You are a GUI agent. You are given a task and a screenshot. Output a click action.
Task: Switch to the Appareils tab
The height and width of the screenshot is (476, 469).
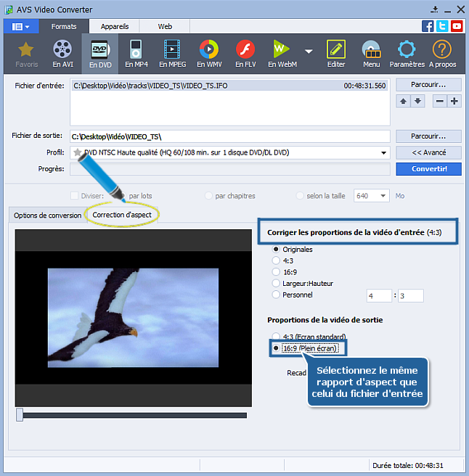[x=115, y=26]
